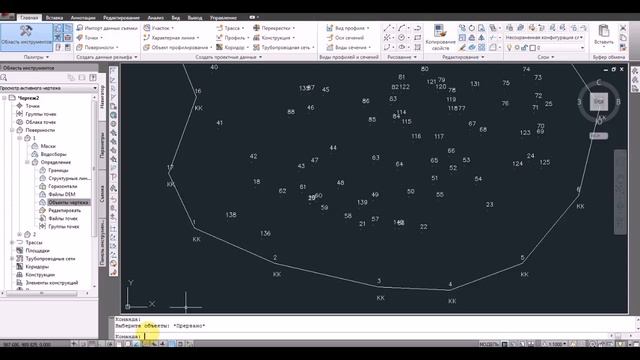The height and width of the screenshot is (360, 640).
Task: Open the Навигатор vertical tab
Action: pyautogui.click(x=102, y=97)
